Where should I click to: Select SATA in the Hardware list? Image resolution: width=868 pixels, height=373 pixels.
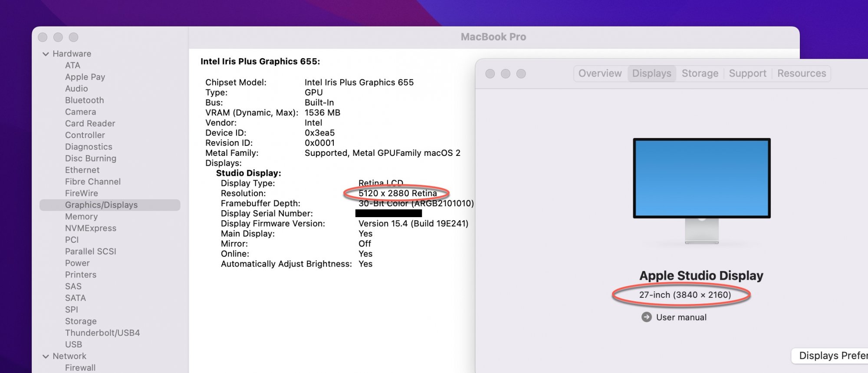coord(76,298)
